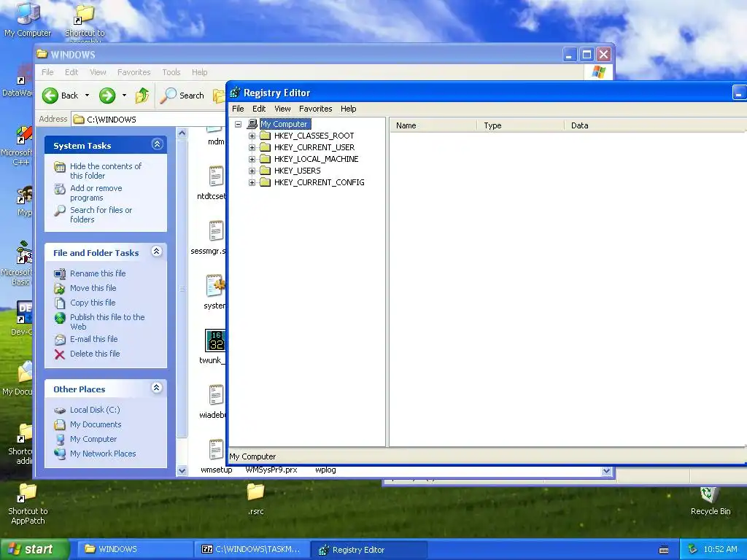Screen dimensions: 747x560
Task: Click the keyboard icon in the taskbar
Action: pyautogui.click(x=664, y=550)
